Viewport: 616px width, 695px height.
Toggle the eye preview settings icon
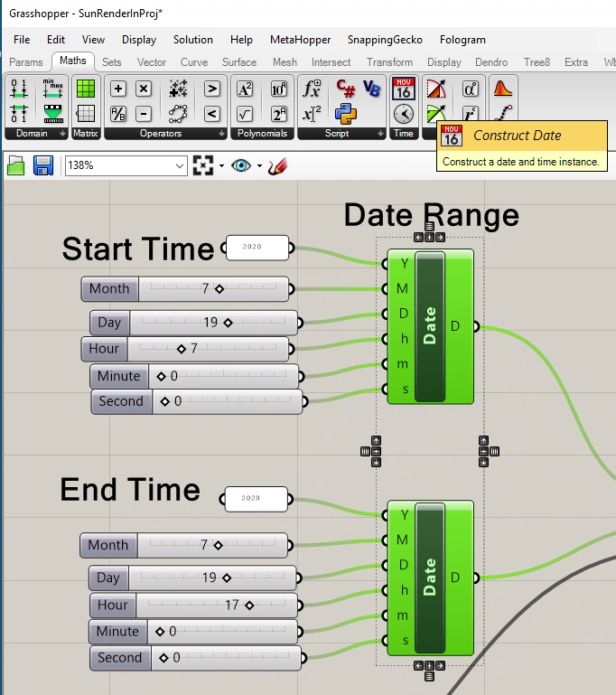coord(241,165)
